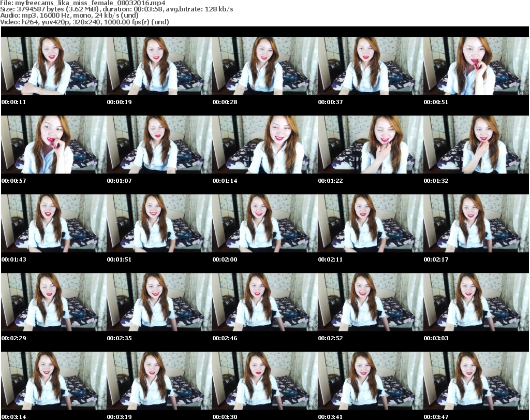The width and height of the screenshot is (530, 420).
Task: Click the thumbnail frame at 00:00:28
Action: pos(265,66)
